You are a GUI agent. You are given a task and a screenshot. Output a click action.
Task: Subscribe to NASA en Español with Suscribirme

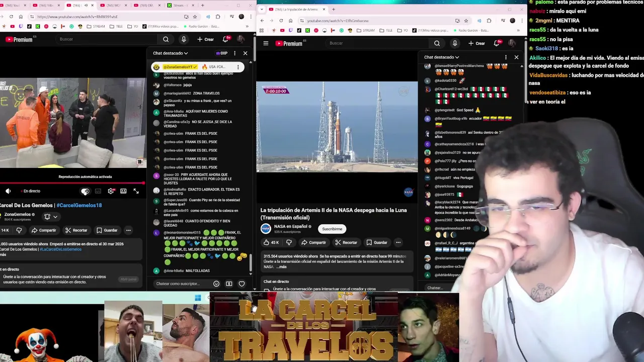pyautogui.click(x=332, y=229)
